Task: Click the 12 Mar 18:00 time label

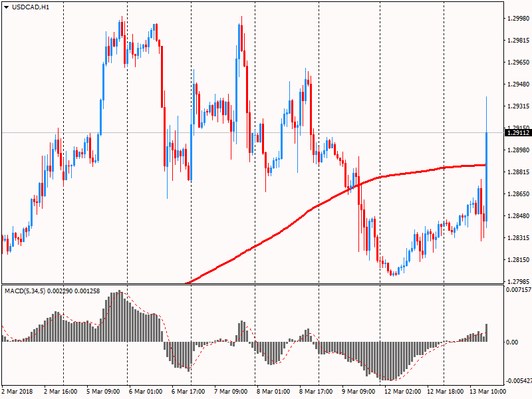Action: [445, 392]
